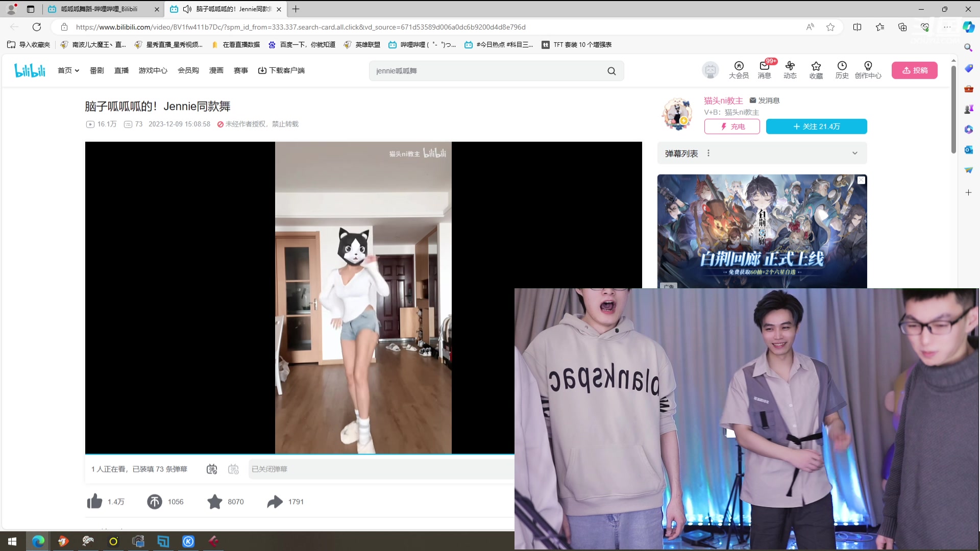Click the share arrow icon
Image resolution: width=980 pixels, height=551 pixels.
(275, 502)
